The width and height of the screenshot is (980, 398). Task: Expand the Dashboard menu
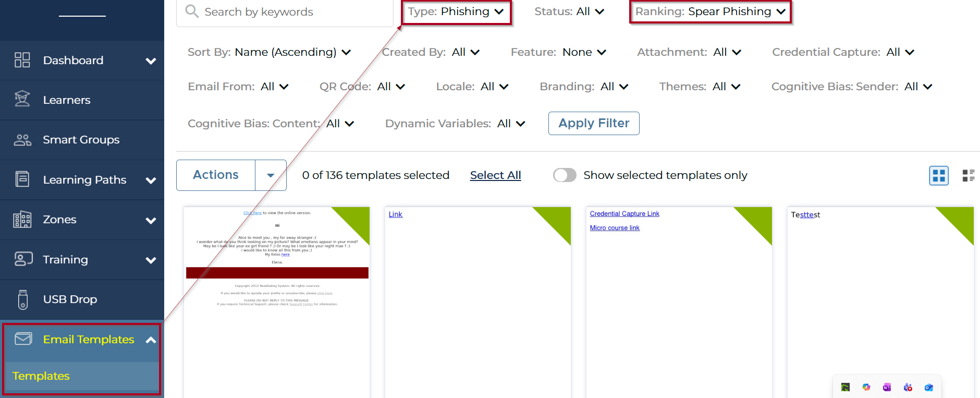coord(151,61)
